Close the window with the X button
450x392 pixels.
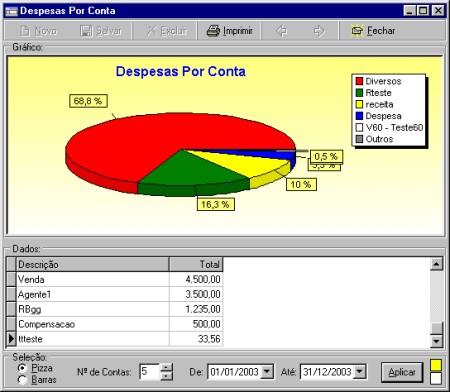coord(438,11)
